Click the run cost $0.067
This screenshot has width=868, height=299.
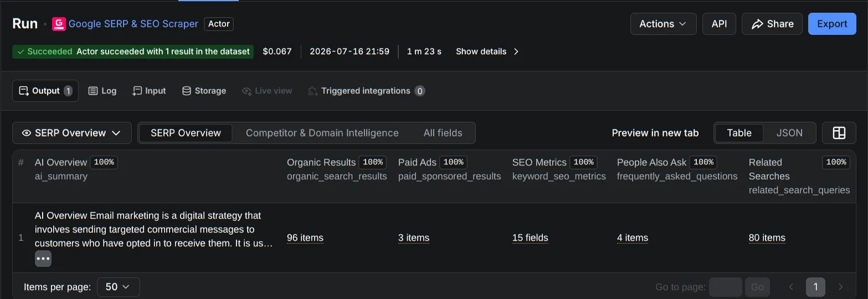pyautogui.click(x=277, y=51)
